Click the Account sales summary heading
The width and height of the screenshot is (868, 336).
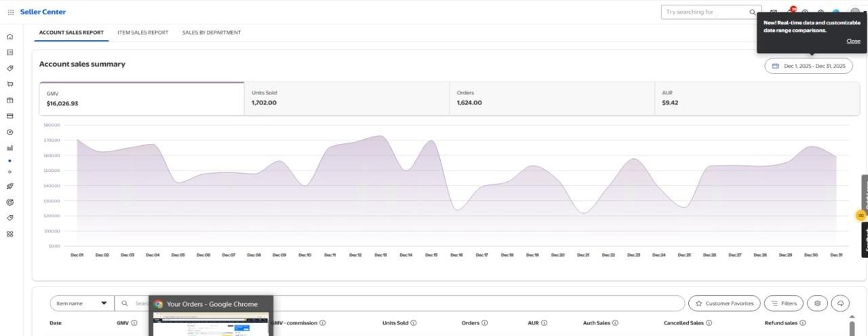click(82, 64)
